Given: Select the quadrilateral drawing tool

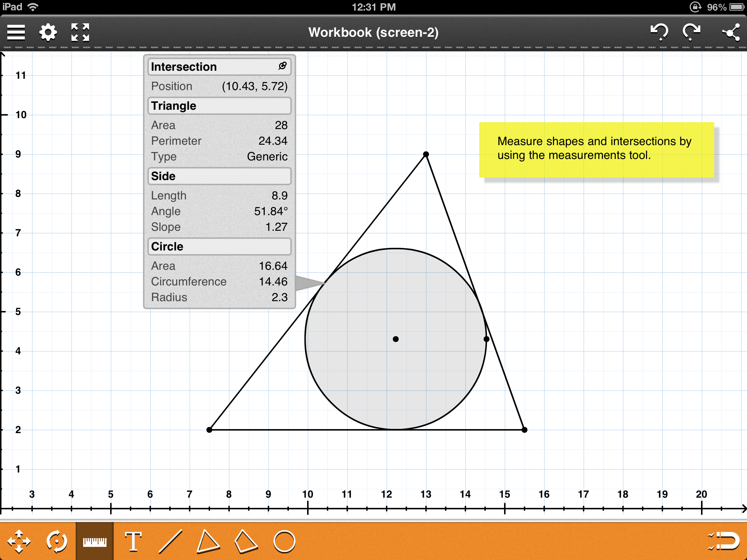Looking at the screenshot, I should coord(246,541).
